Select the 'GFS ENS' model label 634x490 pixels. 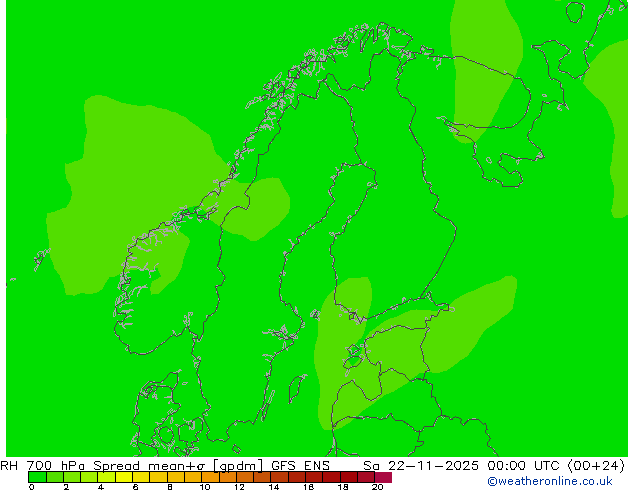coord(300,466)
